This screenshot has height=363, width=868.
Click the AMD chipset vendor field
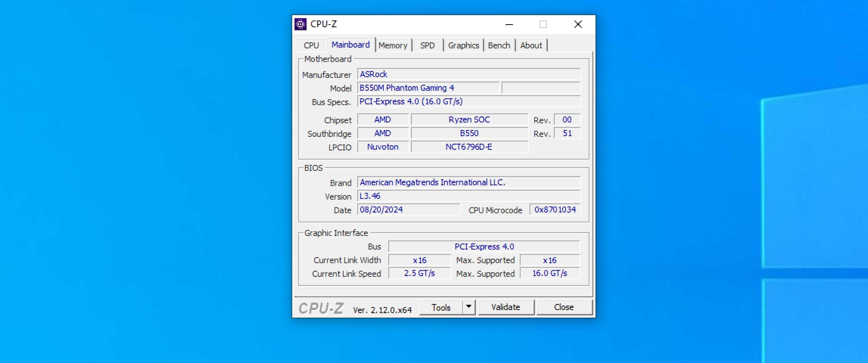[383, 119]
